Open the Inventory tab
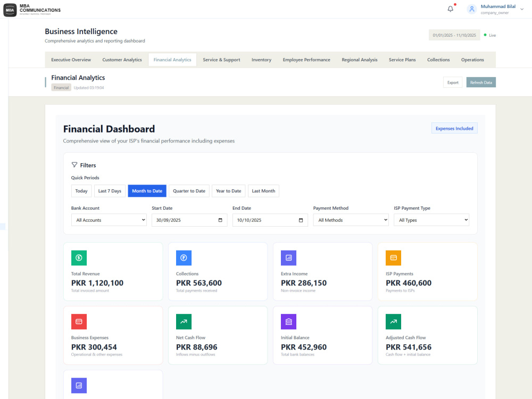The image size is (532, 399). [261, 60]
